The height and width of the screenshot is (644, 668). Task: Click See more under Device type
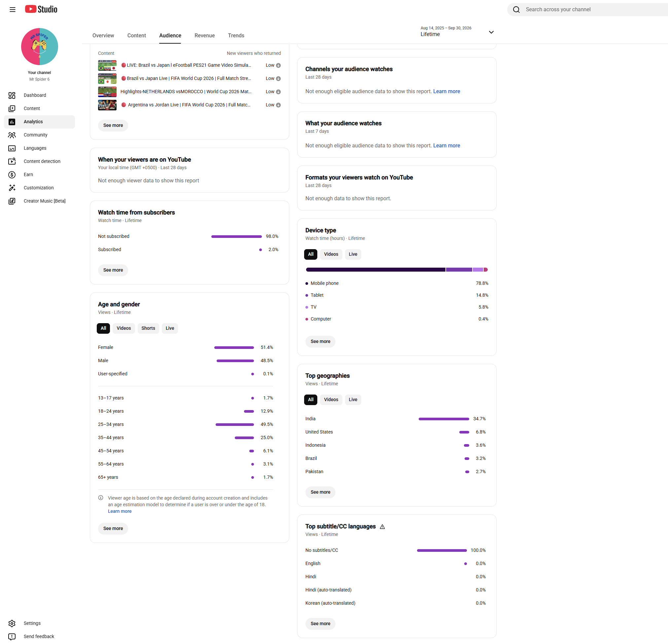[320, 341]
